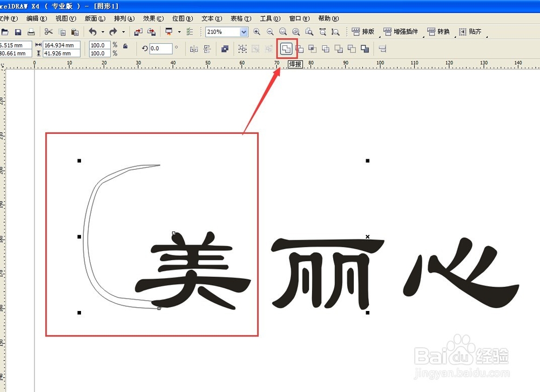Open the 视图(V) menu
This screenshot has width=540, height=392.
click(66, 18)
